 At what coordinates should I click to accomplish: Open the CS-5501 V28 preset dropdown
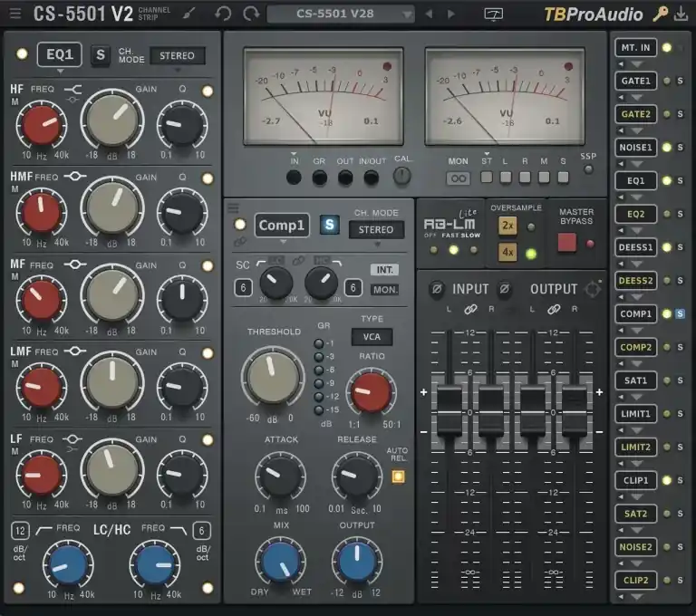point(341,14)
